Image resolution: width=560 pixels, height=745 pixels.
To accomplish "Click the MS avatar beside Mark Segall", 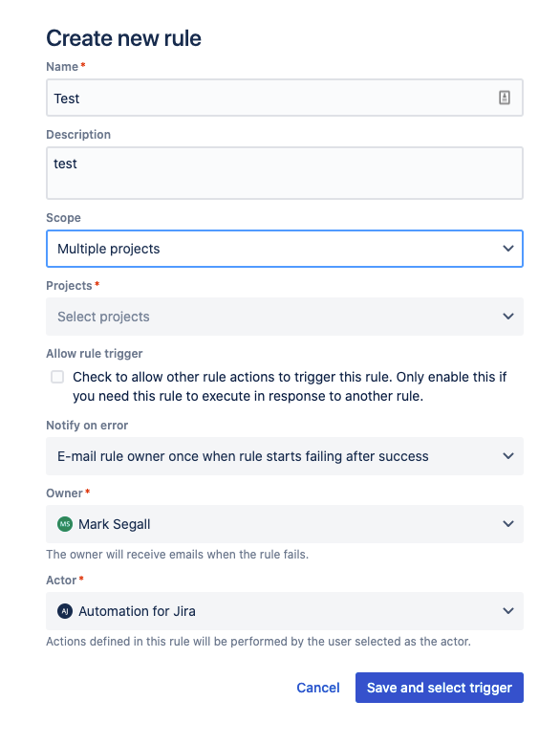I will tap(65, 524).
